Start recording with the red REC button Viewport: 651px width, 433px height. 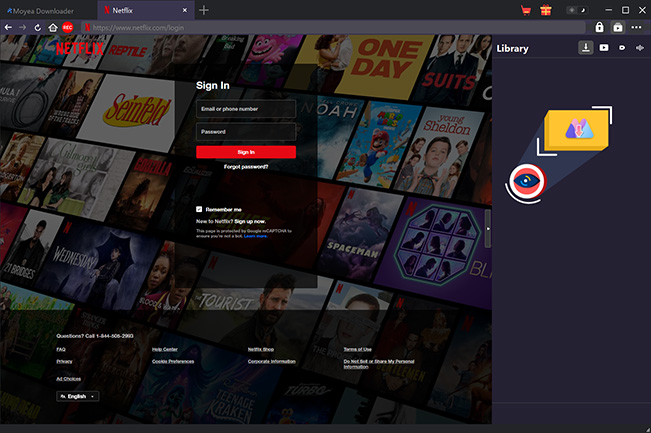pyautogui.click(x=68, y=27)
